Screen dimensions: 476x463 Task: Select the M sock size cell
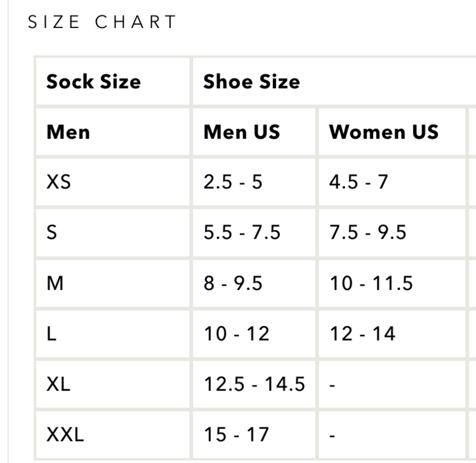point(55,283)
